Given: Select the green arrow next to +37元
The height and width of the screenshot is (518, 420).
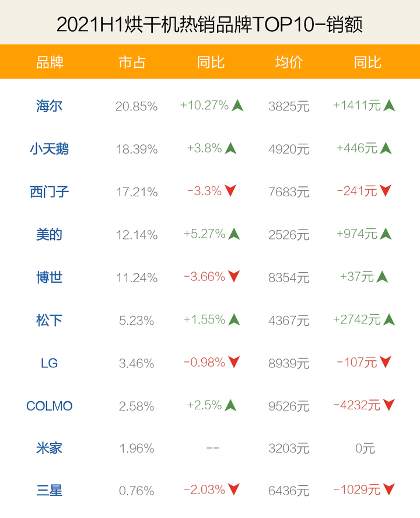Looking at the screenshot, I should (x=382, y=277).
